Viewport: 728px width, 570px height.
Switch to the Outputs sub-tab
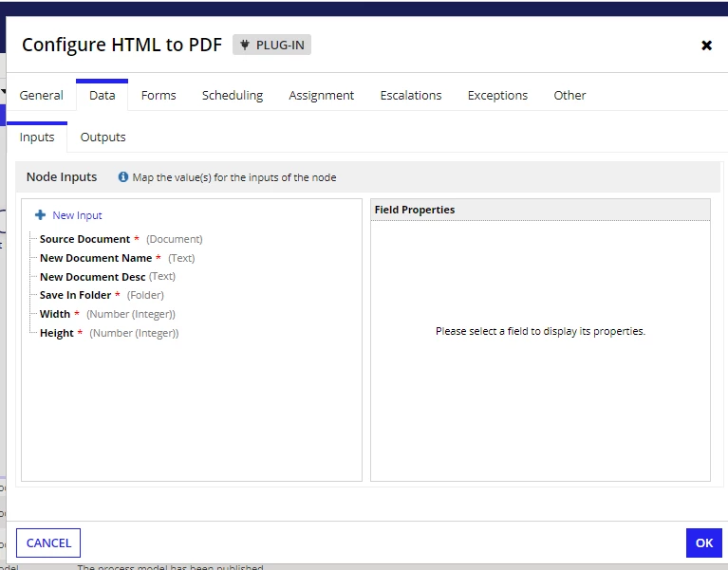click(x=103, y=138)
